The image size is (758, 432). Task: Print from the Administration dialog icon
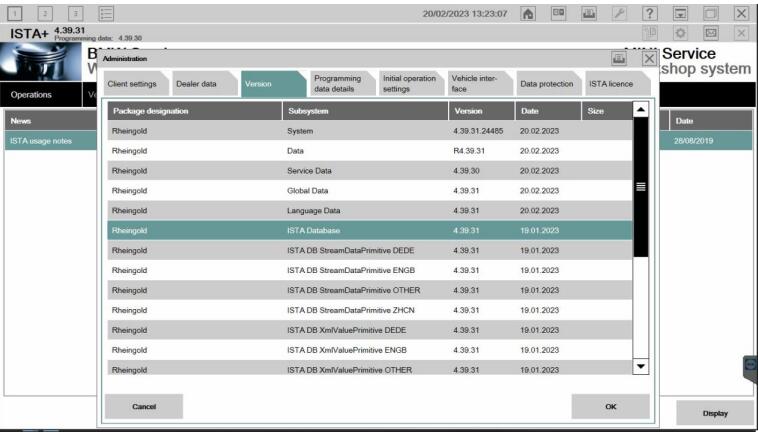619,59
